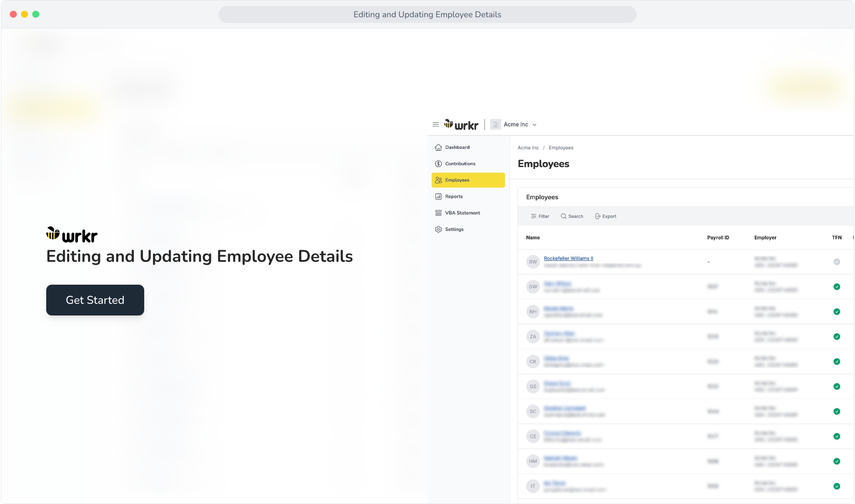
Task: Click the green TFN checkmark in GW row
Action: click(837, 287)
